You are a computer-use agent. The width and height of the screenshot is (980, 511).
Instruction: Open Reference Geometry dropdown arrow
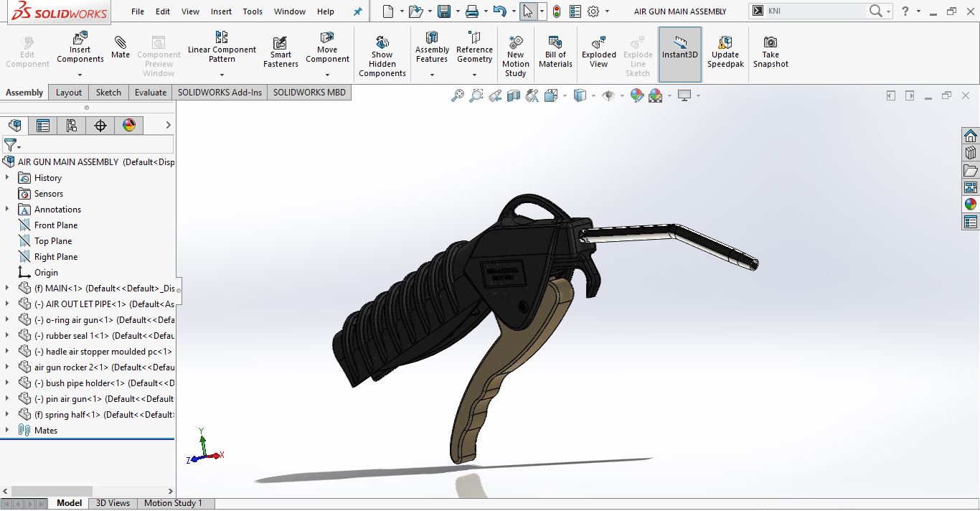click(474, 75)
